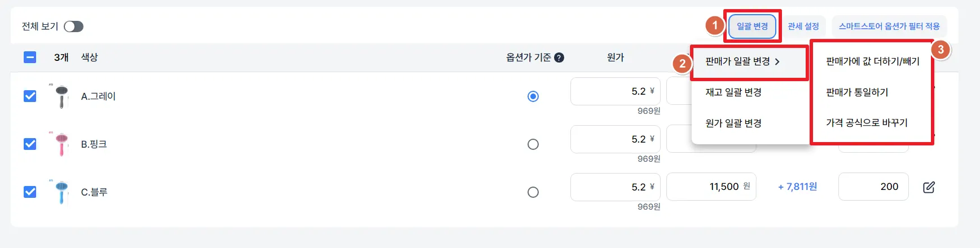Toggle the 전체 보기 switch
Viewport: 980px width, 248px height.
pyautogui.click(x=73, y=26)
